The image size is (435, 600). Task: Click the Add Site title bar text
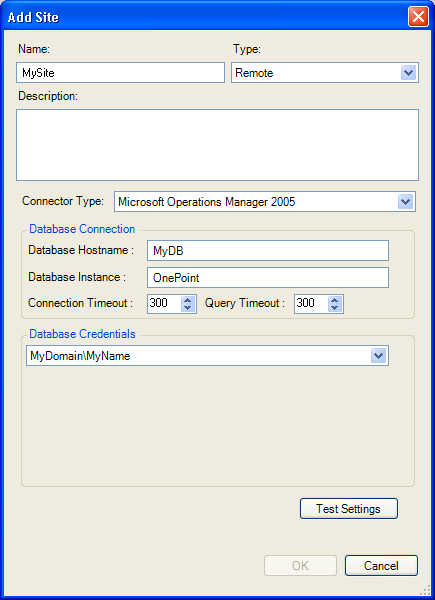point(33,17)
